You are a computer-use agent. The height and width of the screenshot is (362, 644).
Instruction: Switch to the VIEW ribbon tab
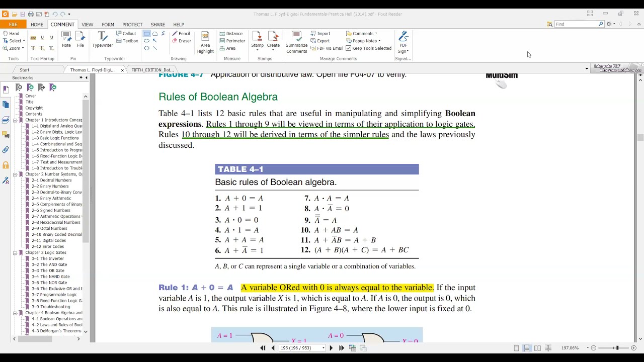click(x=88, y=24)
